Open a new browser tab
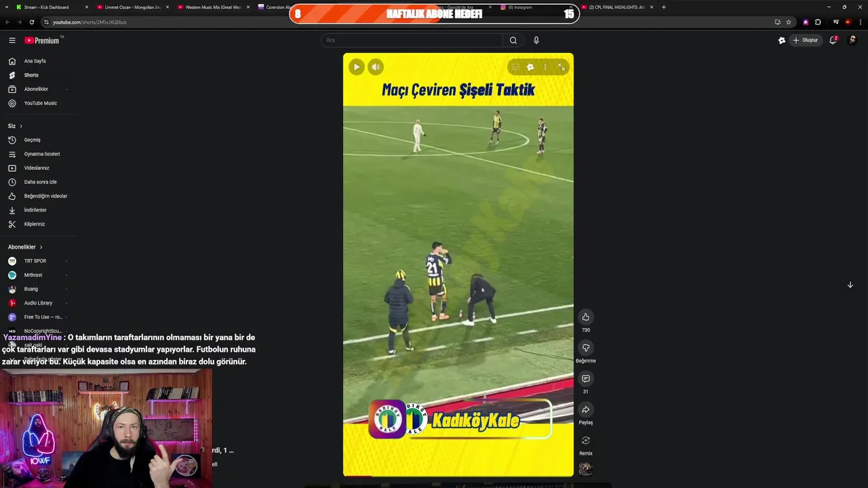Viewport: 868px width, 488px height. tap(663, 7)
